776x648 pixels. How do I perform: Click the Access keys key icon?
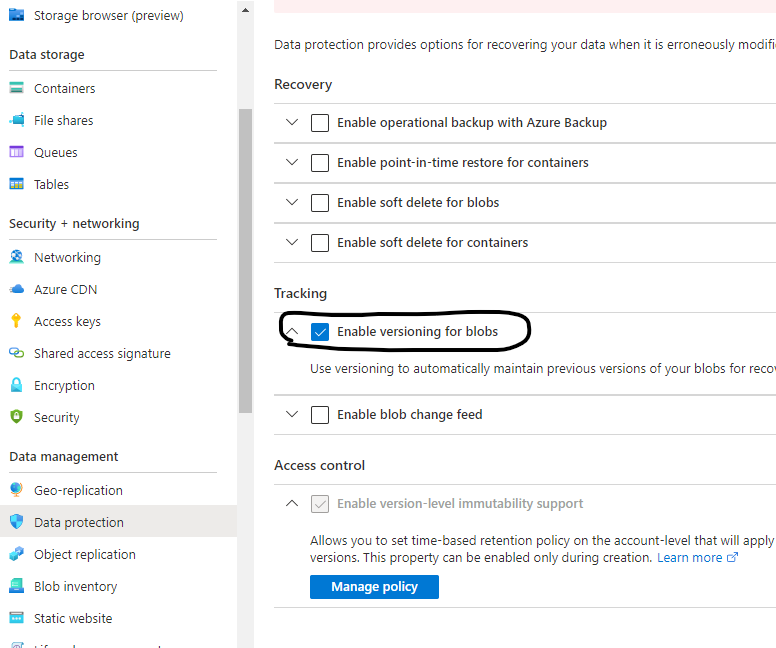point(16,321)
